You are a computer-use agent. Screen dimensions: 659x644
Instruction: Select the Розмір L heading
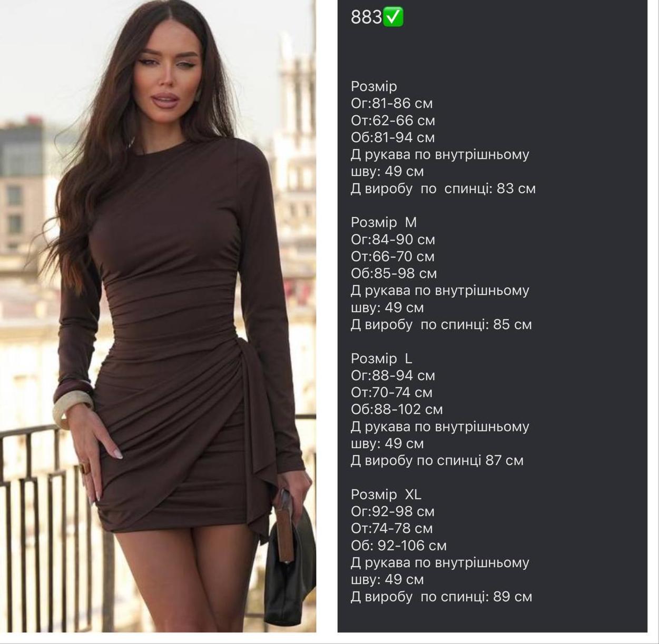coord(382,359)
